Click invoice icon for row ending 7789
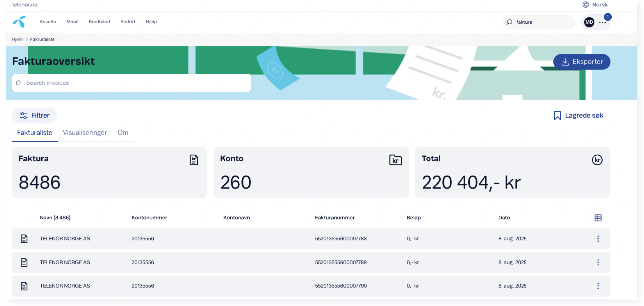This screenshot has height=306, width=644. click(24, 262)
